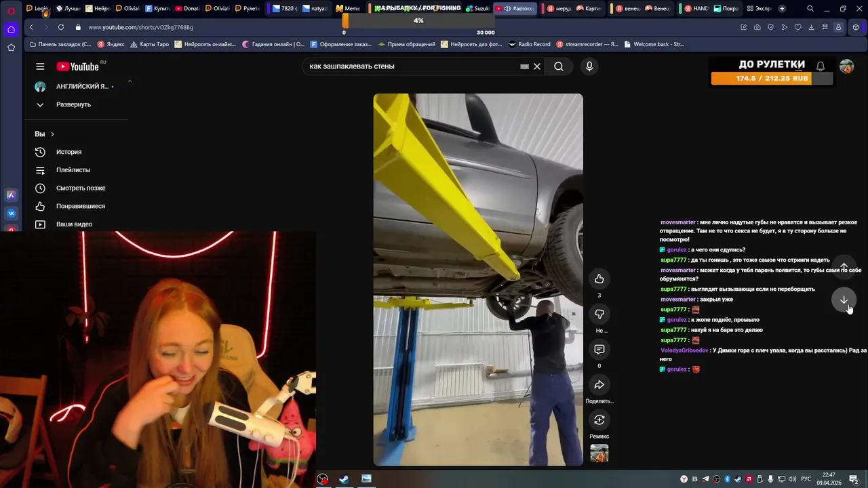Screen dimensions: 868x488
Task: Open the player send arrow toolbar icon
Action: (784, 27)
